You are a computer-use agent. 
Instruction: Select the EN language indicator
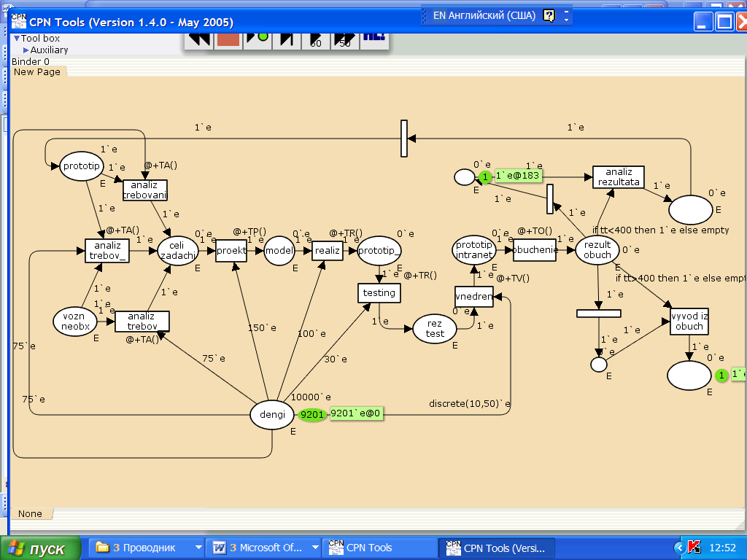pyautogui.click(x=439, y=15)
